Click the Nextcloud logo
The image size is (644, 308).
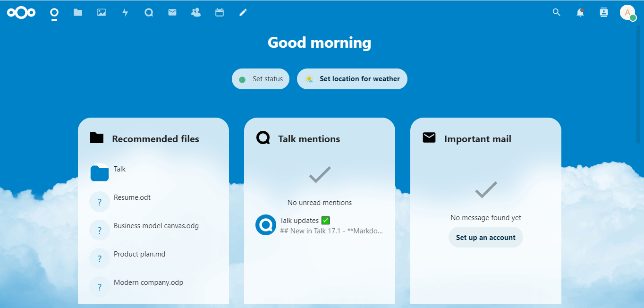tap(21, 13)
